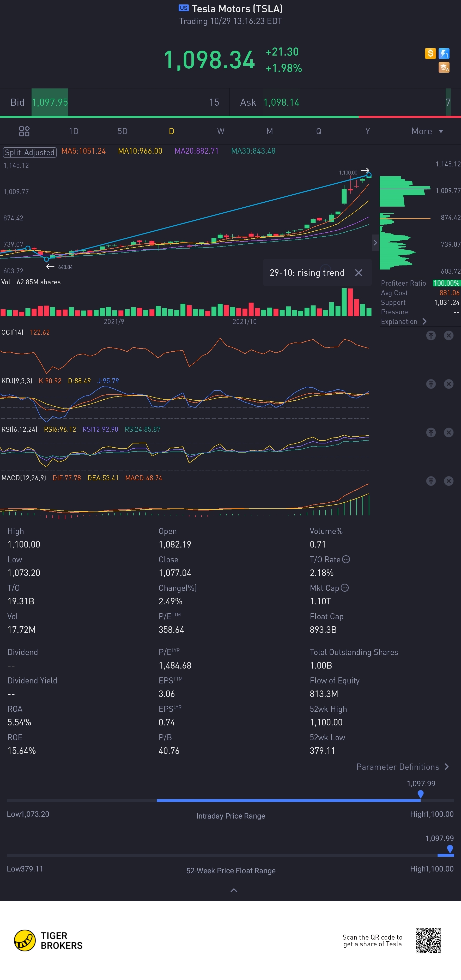Image resolution: width=461 pixels, height=980 pixels.
Task: Pin MACD indicator to top
Action: coord(430,481)
